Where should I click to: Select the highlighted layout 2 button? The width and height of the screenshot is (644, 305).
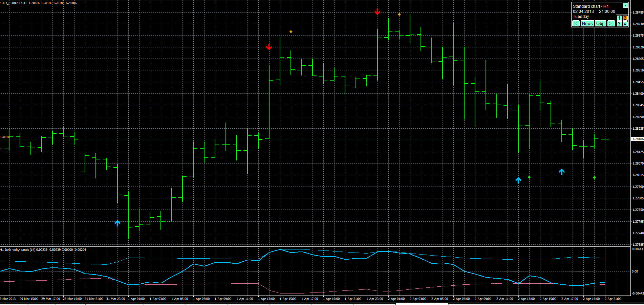coord(625,18)
